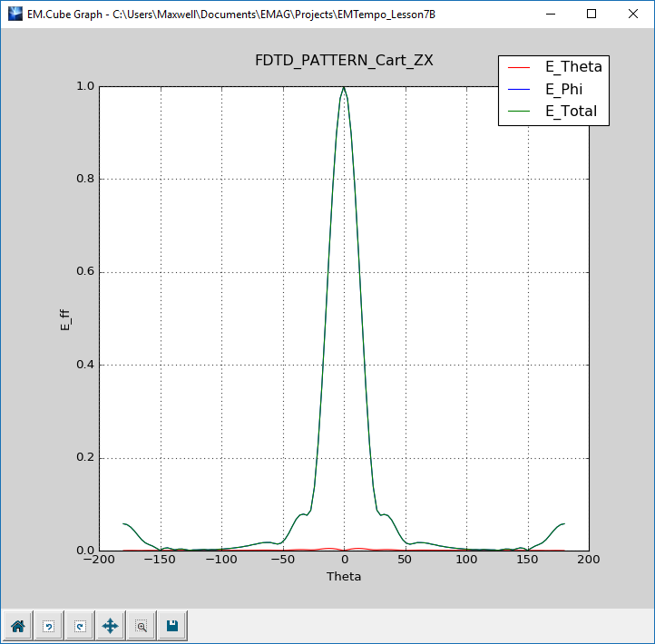Go back to previous plot view

click(48, 626)
